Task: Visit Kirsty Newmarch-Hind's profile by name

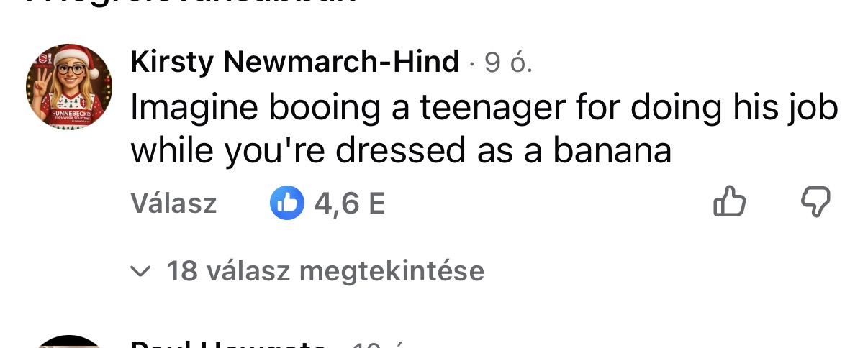Action: pos(295,63)
